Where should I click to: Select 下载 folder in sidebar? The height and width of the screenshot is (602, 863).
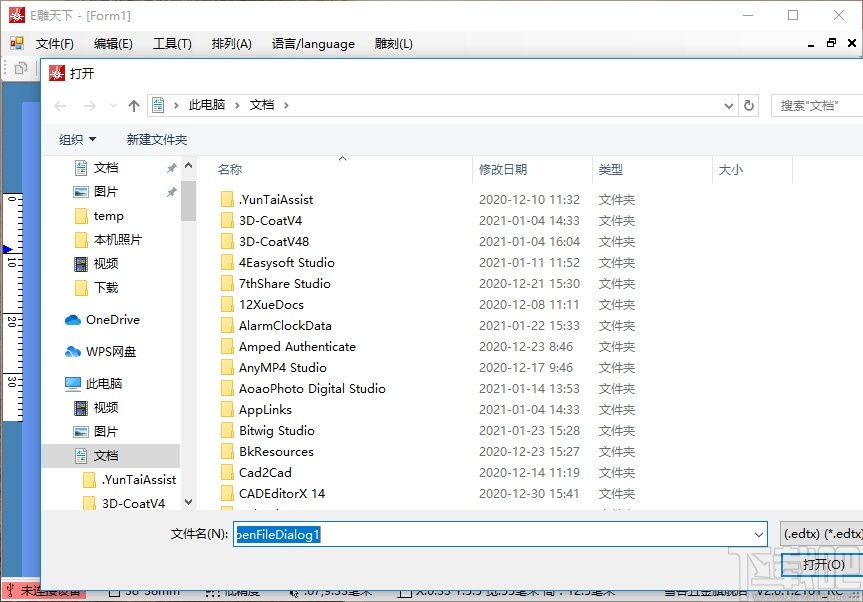(106, 287)
